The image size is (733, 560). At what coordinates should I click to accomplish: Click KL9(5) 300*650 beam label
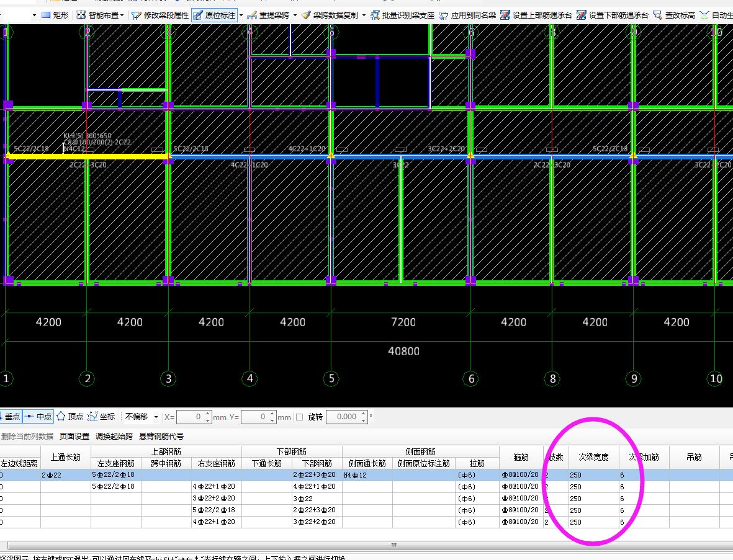88,136
